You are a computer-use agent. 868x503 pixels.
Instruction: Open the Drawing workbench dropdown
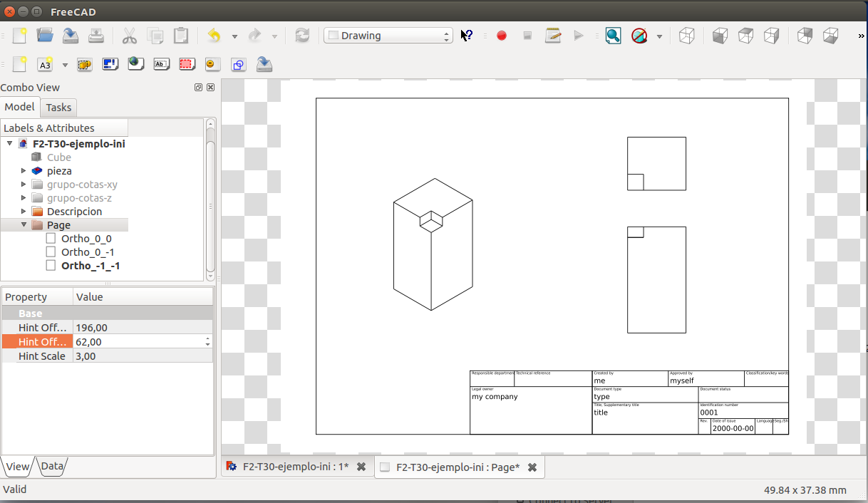click(388, 36)
